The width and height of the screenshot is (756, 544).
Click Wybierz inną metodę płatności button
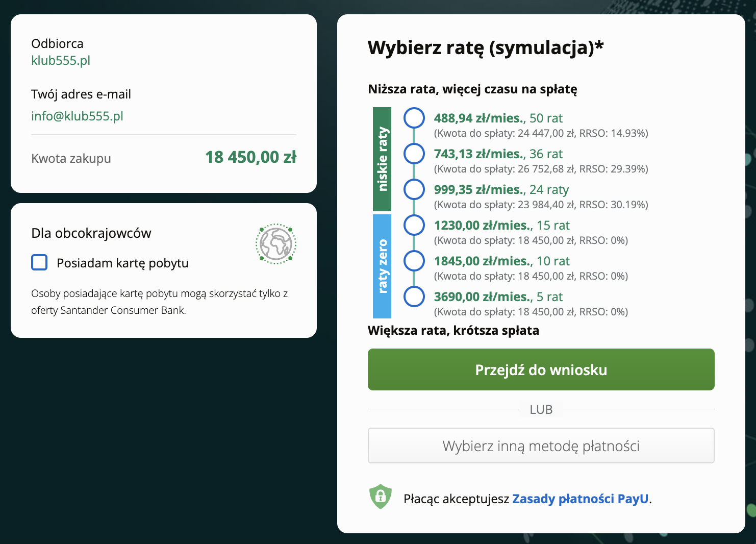541,446
